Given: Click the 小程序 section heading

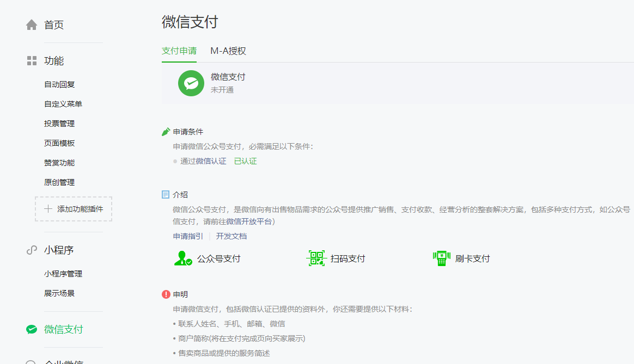Looking at the screenshot, I should [59, 250].
